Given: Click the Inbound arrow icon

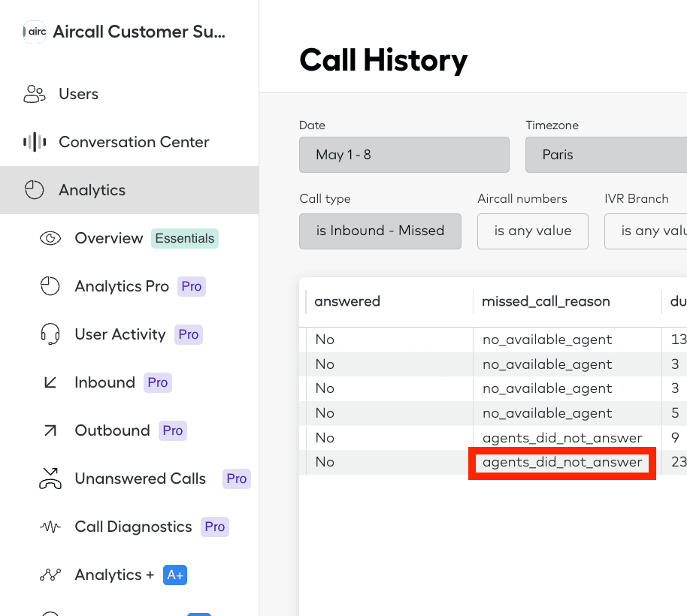Looking at the screenshot, I should (50, 382).
